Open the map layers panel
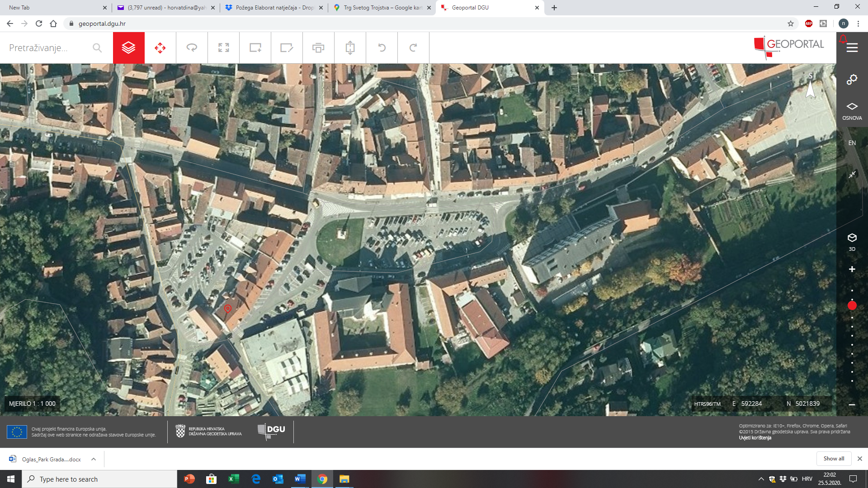The image size is (868, 488). (128, 47)
